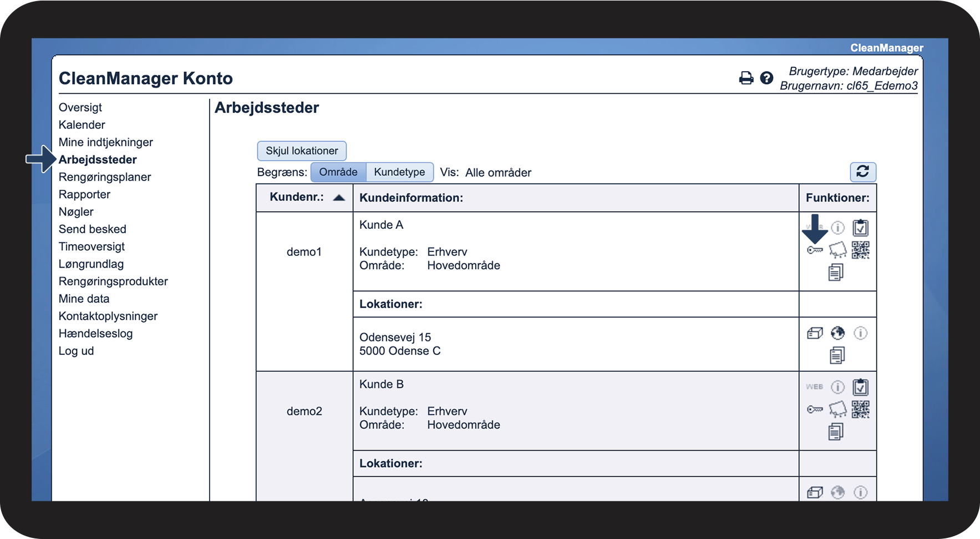Go to Rengøringsplaner menu item
980x539 pixels.
(x=105, y=177)
